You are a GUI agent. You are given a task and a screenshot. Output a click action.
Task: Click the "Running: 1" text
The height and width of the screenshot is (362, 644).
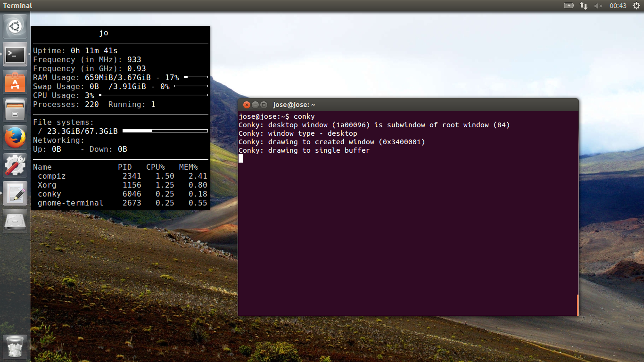click(x=132, y=104)
